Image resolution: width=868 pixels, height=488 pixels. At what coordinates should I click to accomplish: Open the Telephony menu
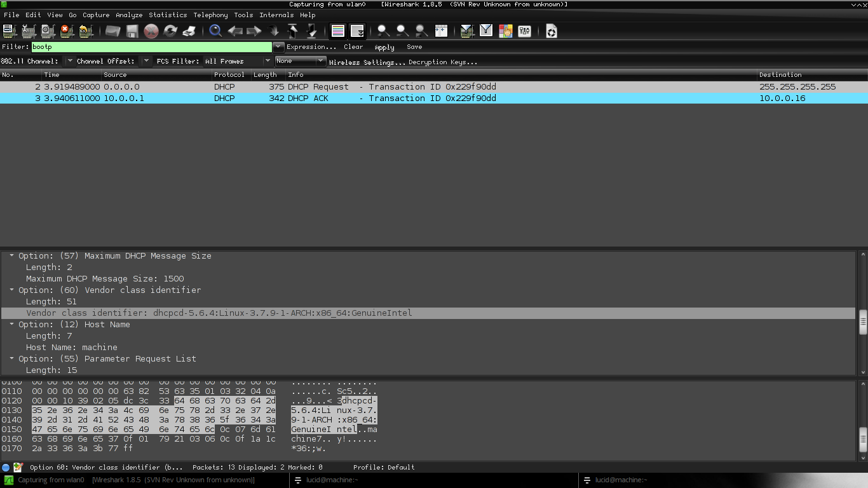click(x=210, y=15)
